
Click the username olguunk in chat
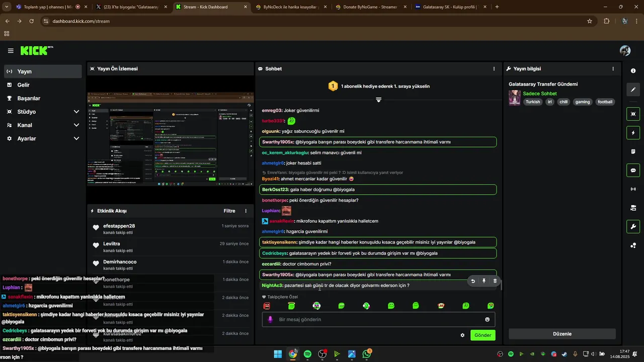271,131
